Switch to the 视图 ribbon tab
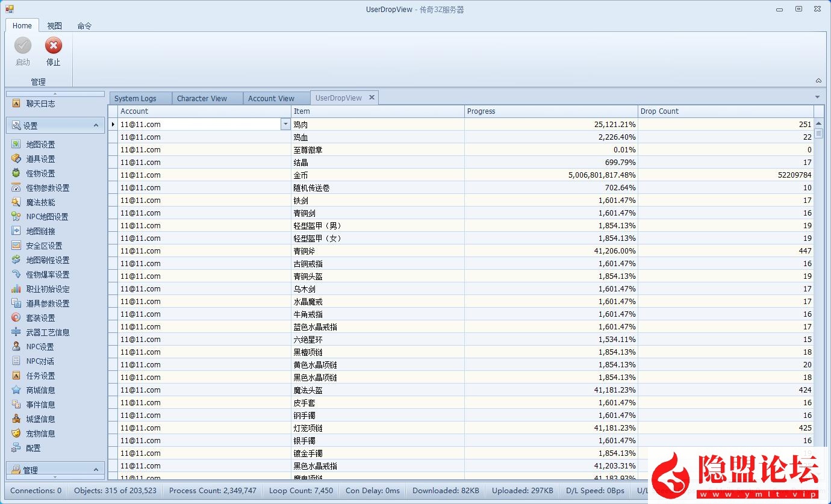This screenshot has width=831, height=504. coord(55,26)
